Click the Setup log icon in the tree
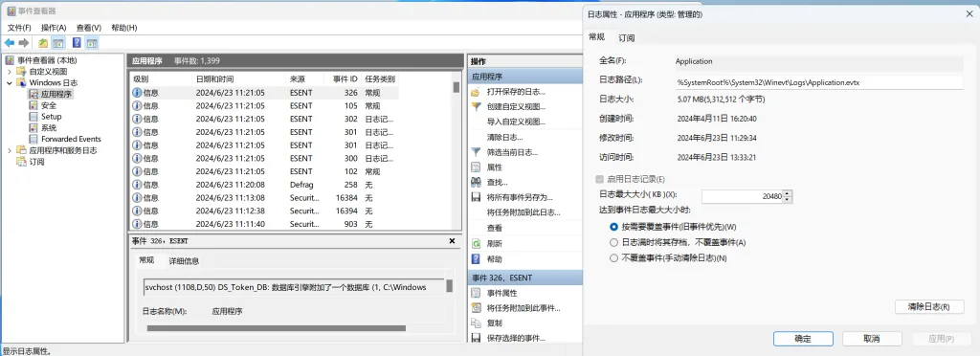The width and height of the screenshot is (980, 356). point(34,117)
